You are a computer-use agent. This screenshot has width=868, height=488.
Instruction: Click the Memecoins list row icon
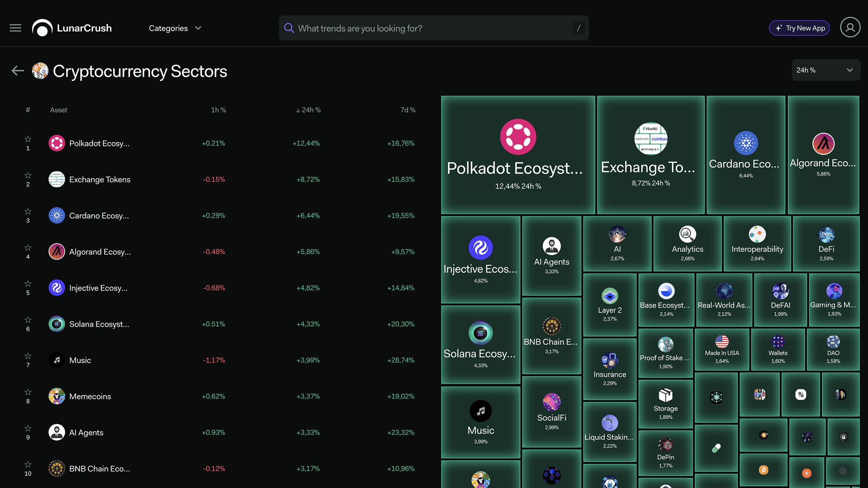[57, 396]
